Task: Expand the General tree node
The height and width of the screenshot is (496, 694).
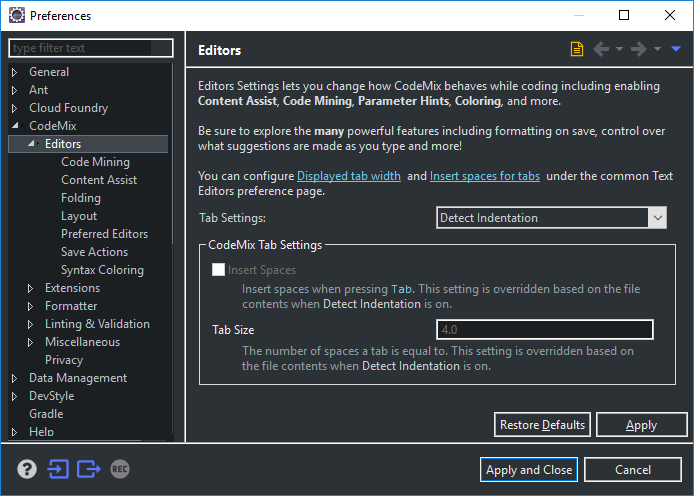Action: [15, 72]
